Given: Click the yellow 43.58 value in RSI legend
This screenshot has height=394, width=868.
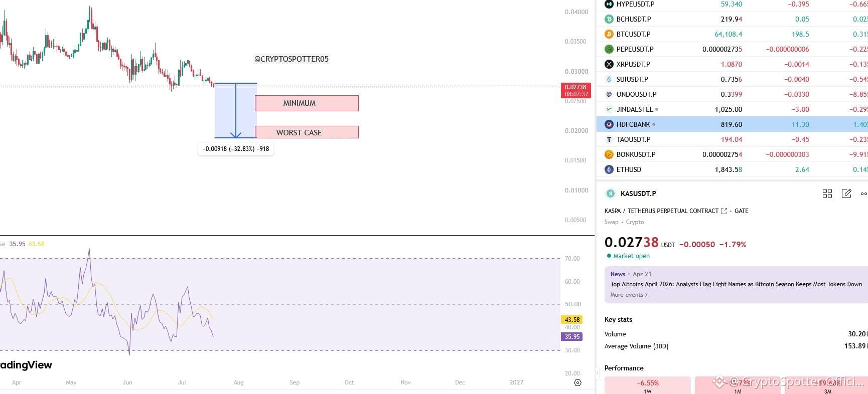Looking at the screenshot, I should pyautogui.click(x=37, y=244).
